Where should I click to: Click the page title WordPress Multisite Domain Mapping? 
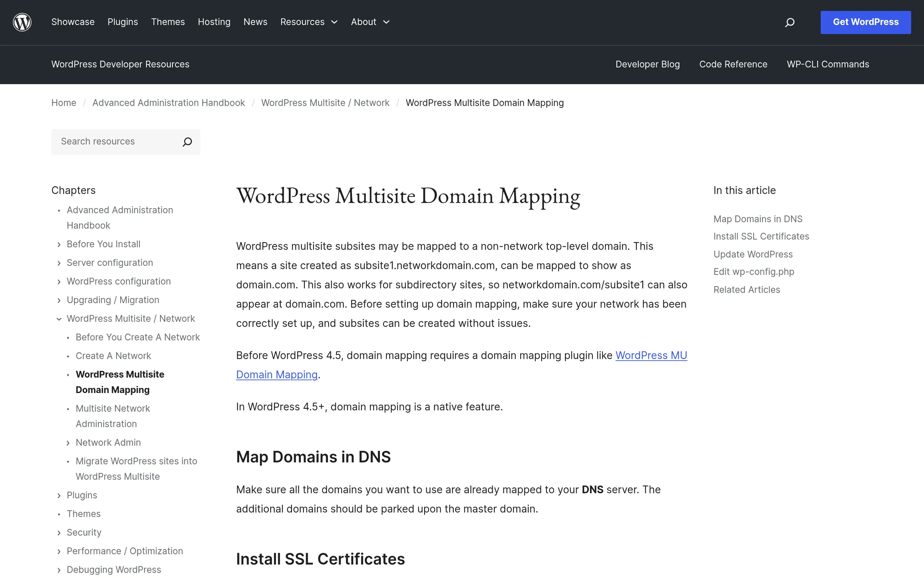(408, 197)
